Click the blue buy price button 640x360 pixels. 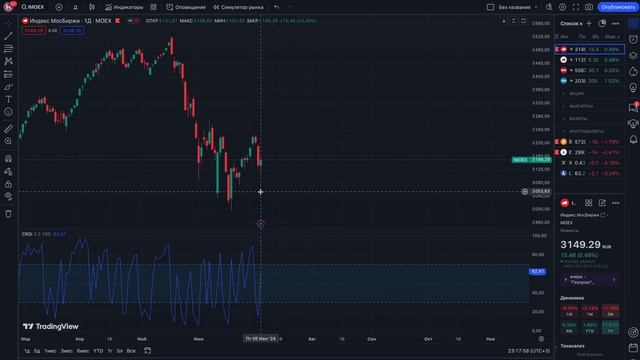[x=72, y=31]
